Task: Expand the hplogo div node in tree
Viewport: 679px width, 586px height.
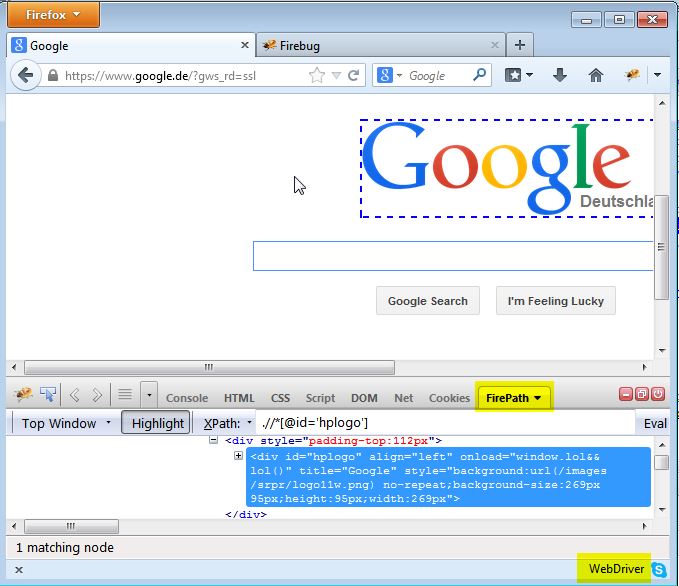Action: (239, 456)
